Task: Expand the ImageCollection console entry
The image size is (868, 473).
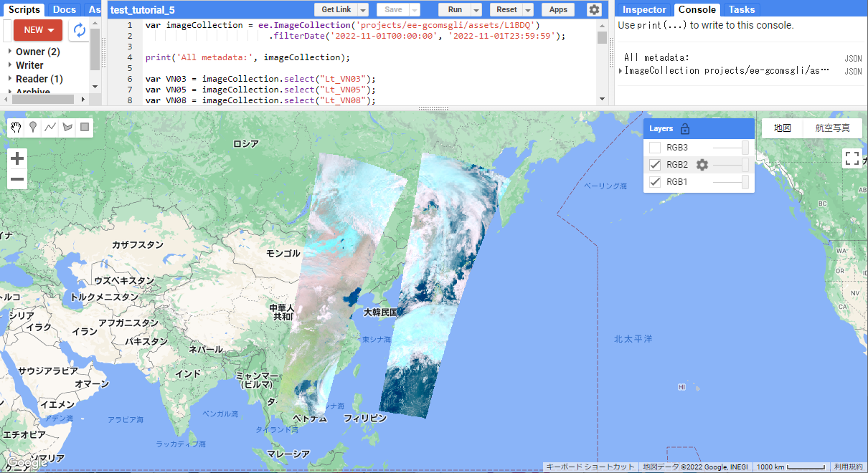Action: (621, 71)
